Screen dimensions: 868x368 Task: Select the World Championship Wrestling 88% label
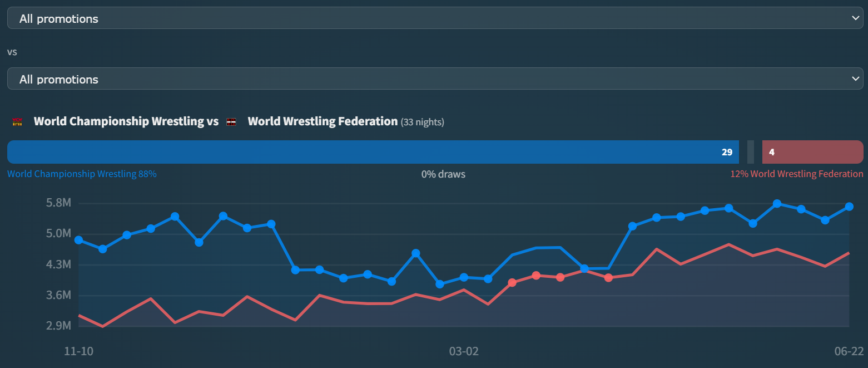tap(82, 174)
